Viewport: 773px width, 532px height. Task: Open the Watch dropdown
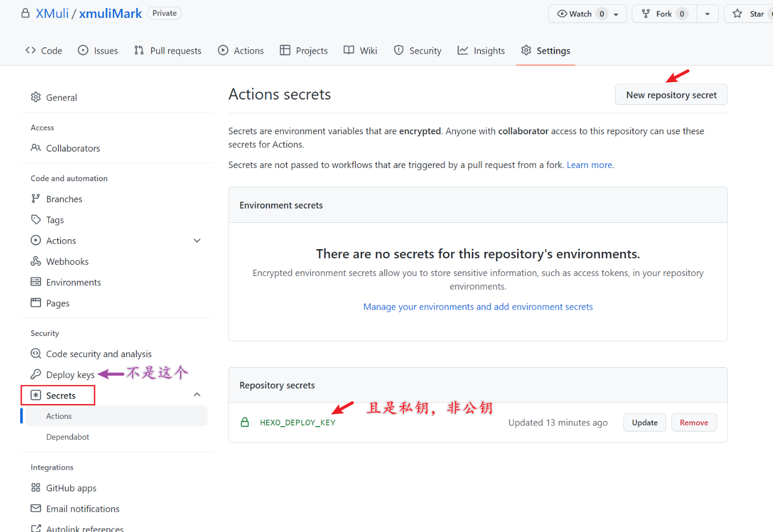(587, 14)
